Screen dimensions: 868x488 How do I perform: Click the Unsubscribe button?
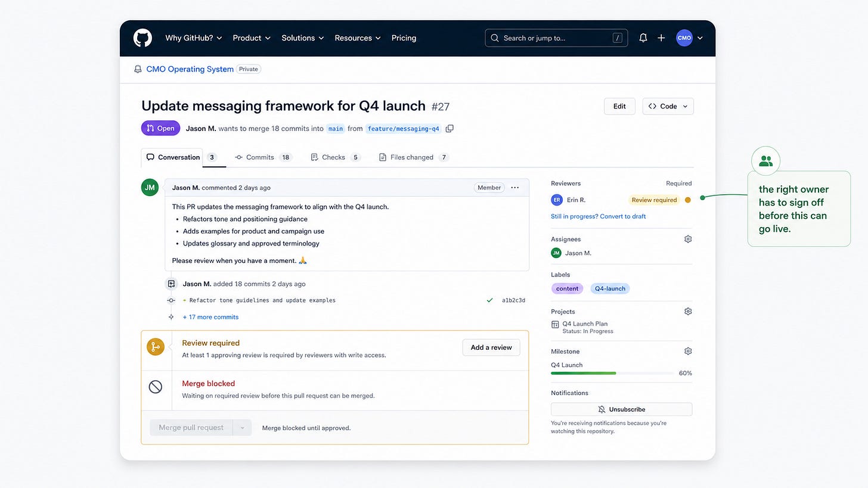pos(621,409)
